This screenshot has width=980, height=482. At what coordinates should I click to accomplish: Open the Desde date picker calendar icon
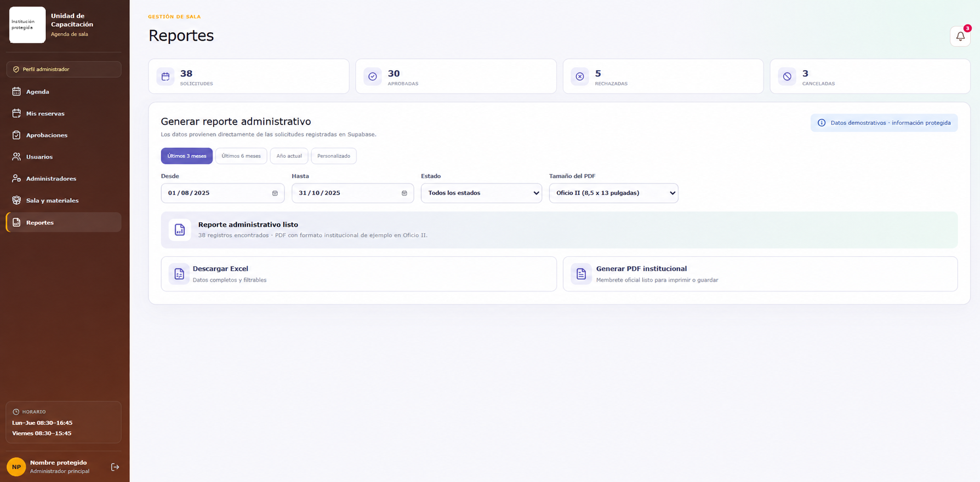[275, 193]
